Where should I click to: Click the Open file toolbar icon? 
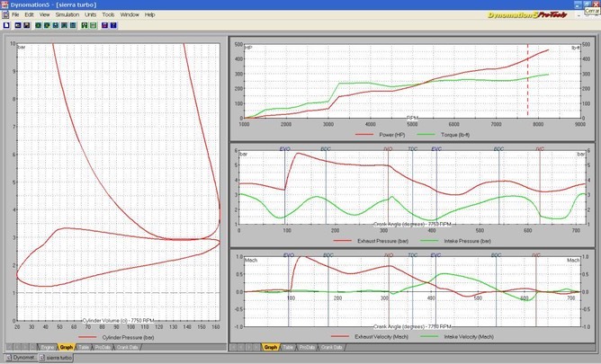tap(18, 25)
